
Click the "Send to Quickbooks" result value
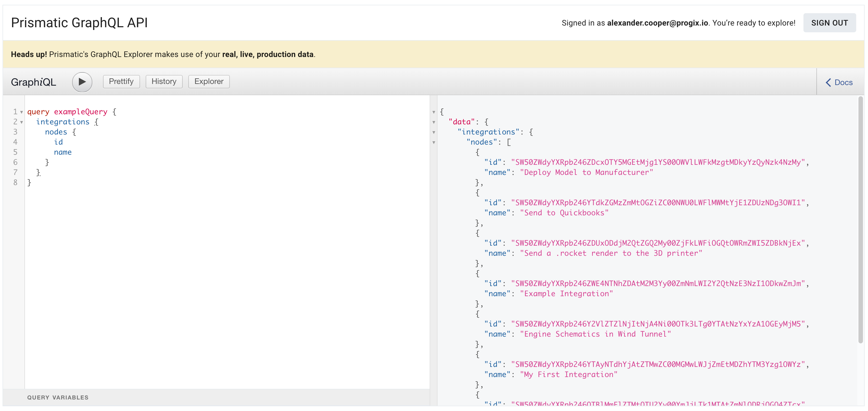[564, 213]
